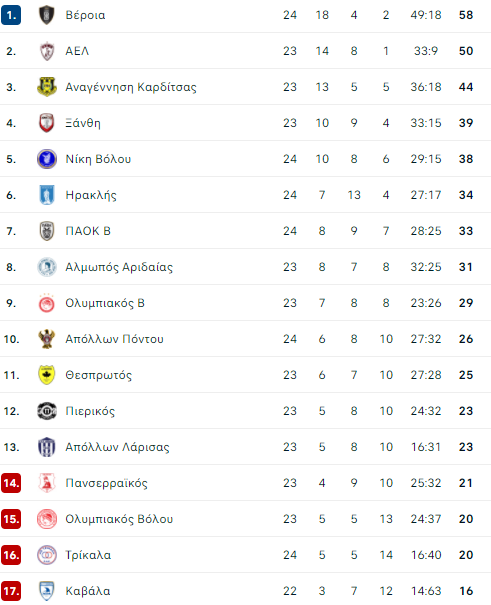Click the Ολυμπιακός Β red emblem

point(47,303)
